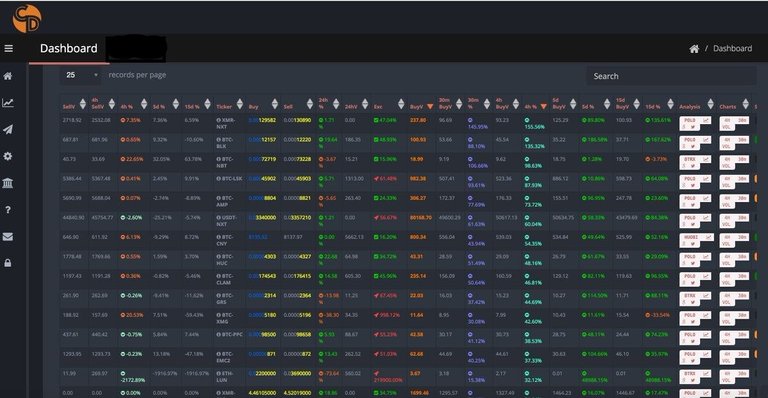Open the records per page dropdown
The image size is (768, 398).
[x=81, y=75]
